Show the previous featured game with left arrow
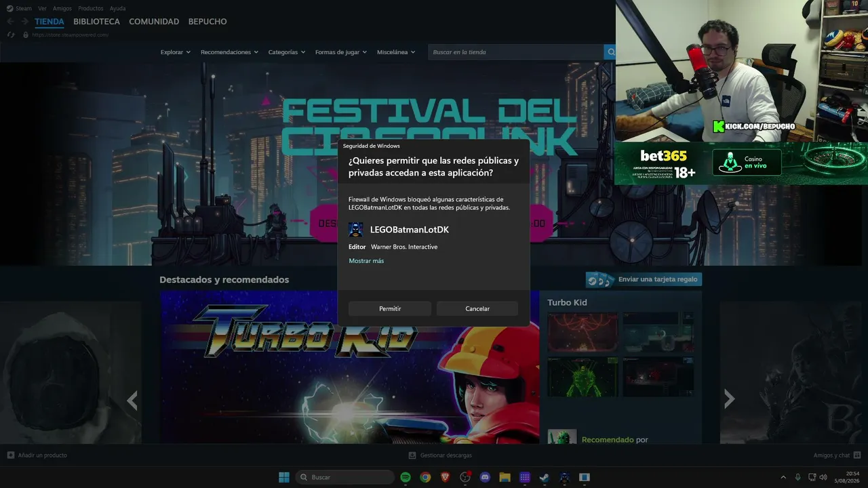Screen dimensions: 868x488 132,400
